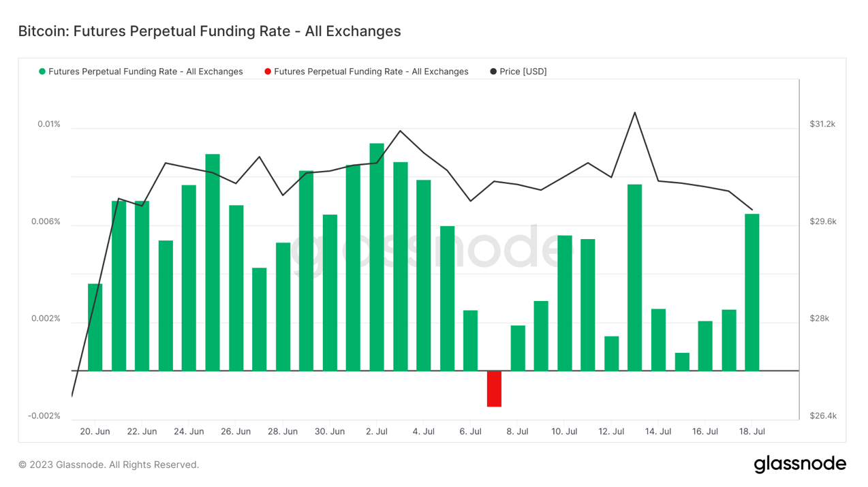868x487 pixels.
Task: Select the shortest green bar at 15 Jul
Action: (x=682, y=362)
